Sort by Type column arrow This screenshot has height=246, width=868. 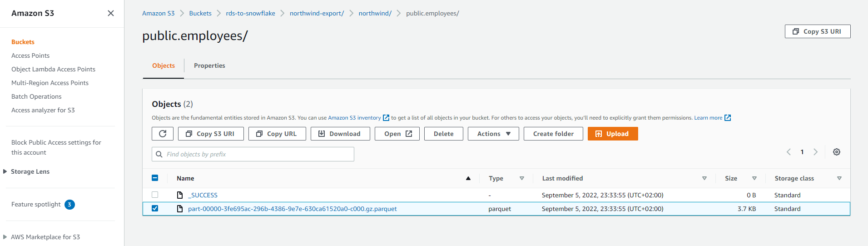pos(522,178)
